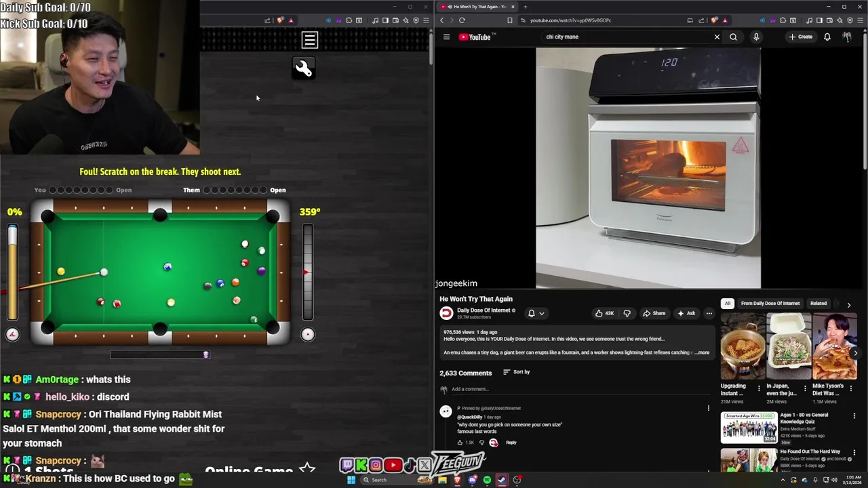Open the pinned comment options menu
Viewport: 868px width, 488px height.
click(709, 408)
